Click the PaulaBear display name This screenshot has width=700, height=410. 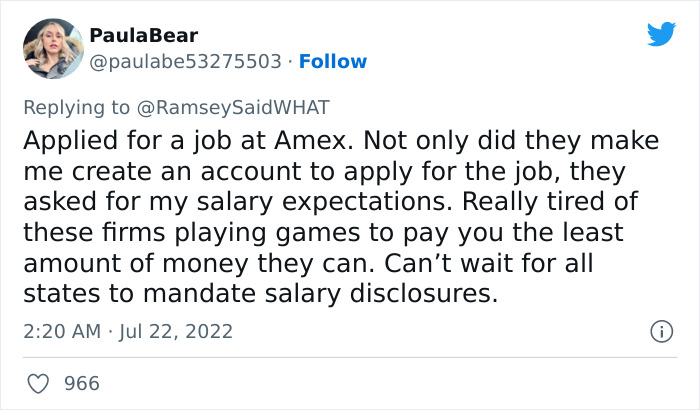[144, 36]
